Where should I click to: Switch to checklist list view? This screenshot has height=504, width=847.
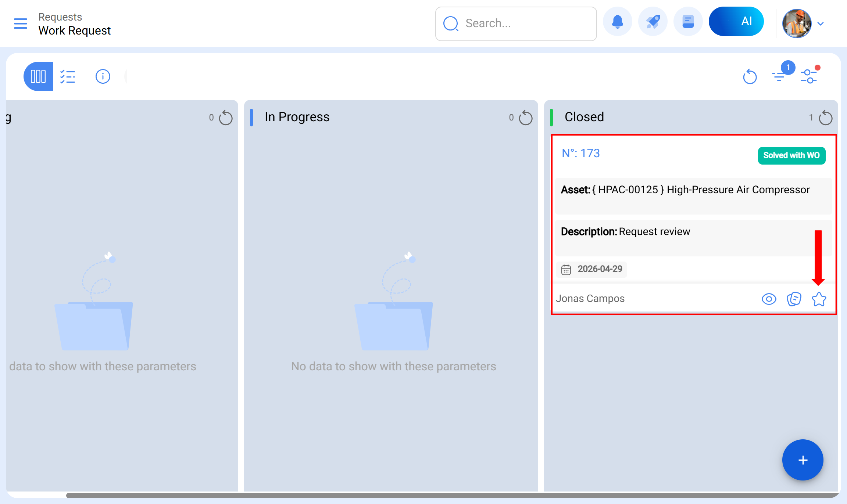[x=68, y=76]
